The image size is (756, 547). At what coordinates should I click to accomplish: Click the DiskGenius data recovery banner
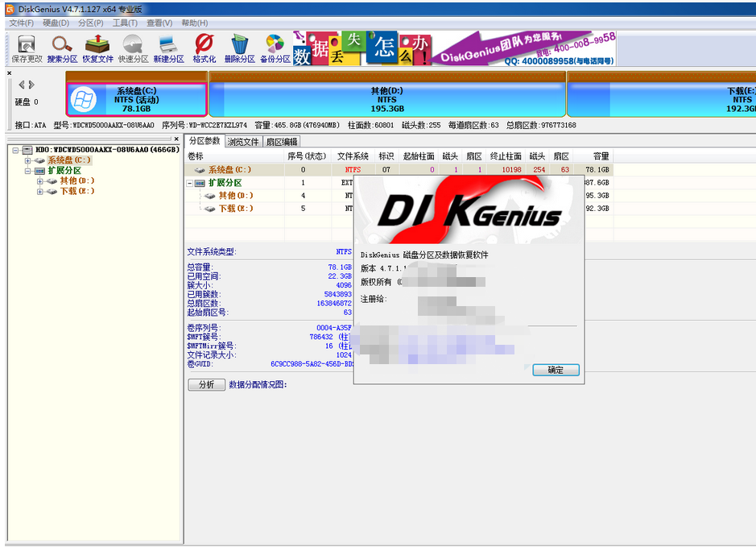click(455, 48)
